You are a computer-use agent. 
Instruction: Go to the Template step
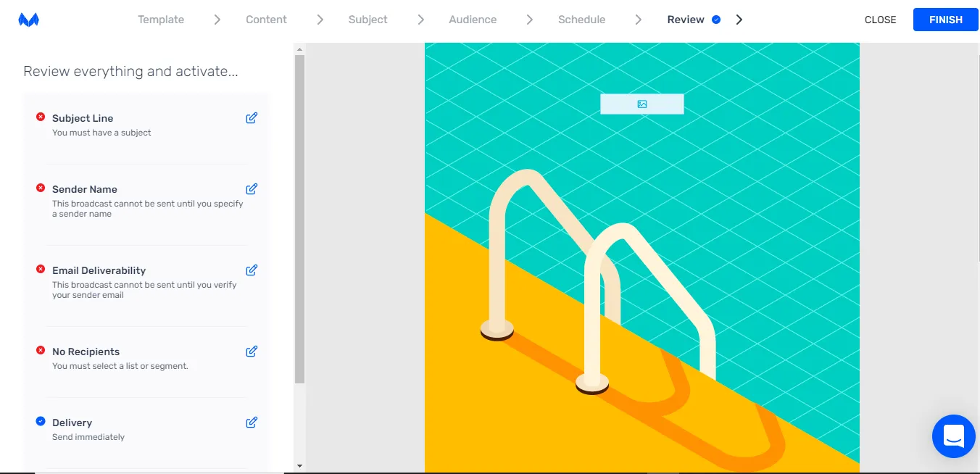[161, 20]
